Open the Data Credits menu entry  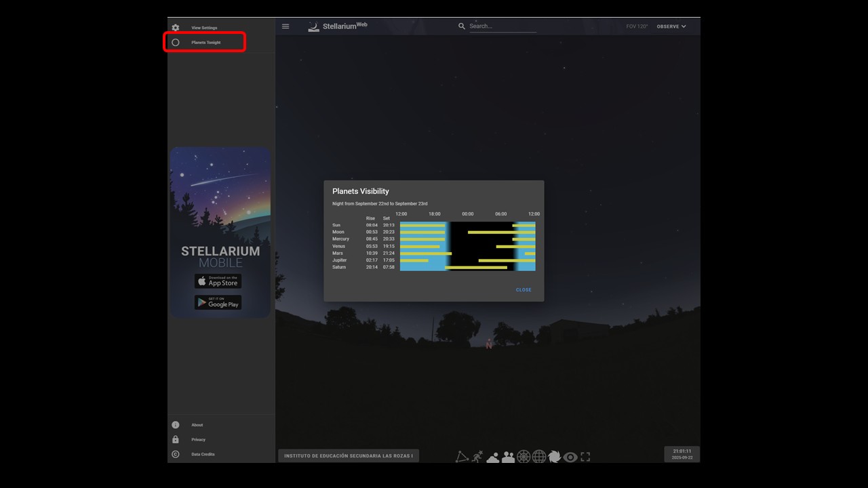coord(221,454)
